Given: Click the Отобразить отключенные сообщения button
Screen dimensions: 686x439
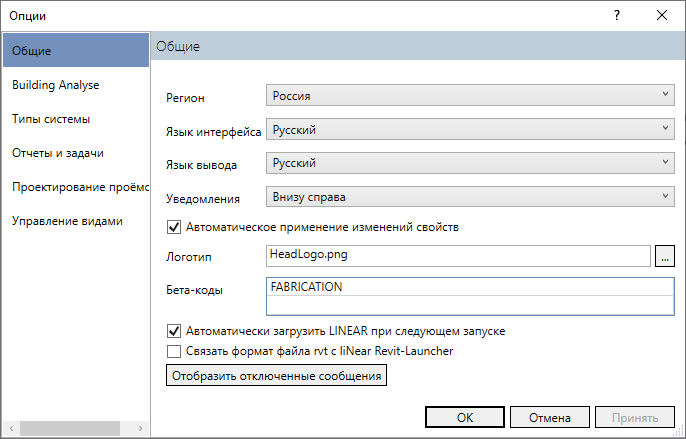Looking at the screenshot, I should [276, 376].
